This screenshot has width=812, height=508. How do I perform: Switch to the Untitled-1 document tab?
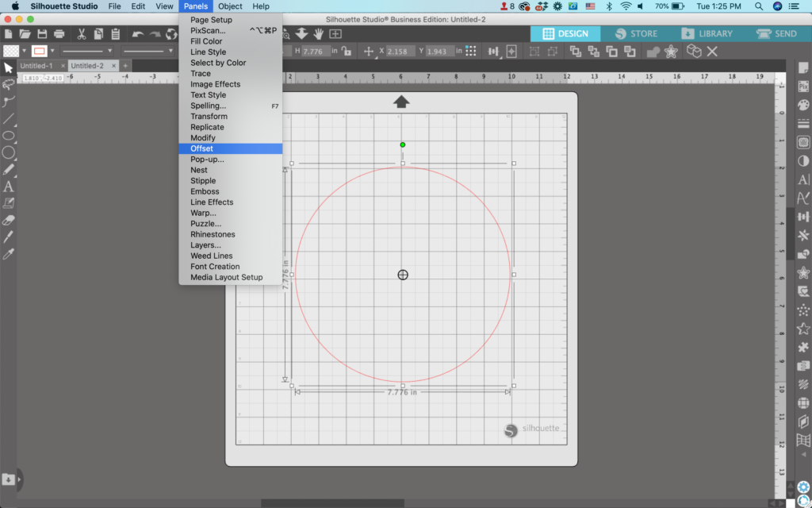pyautogui.click(x=36, y=66)
